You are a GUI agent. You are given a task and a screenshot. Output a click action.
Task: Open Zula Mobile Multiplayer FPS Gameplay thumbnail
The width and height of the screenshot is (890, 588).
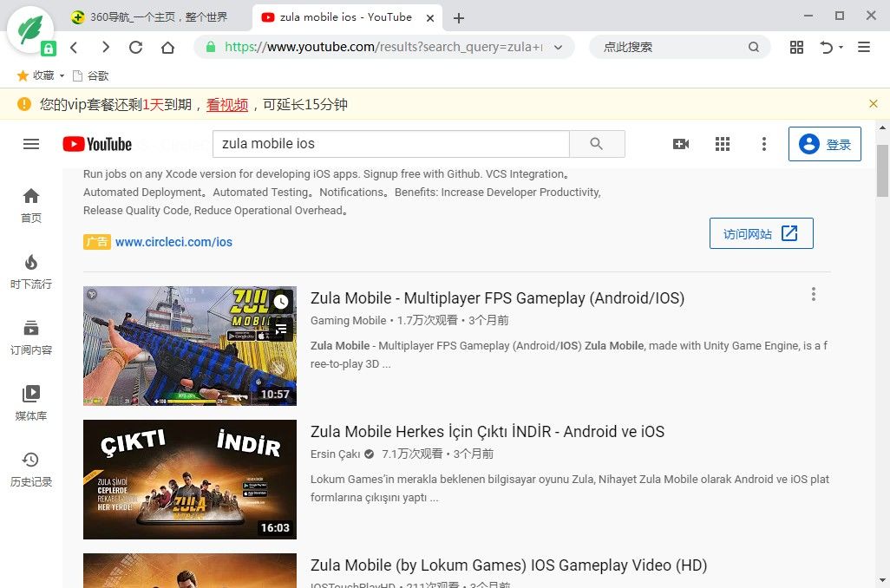click(190, 346)
